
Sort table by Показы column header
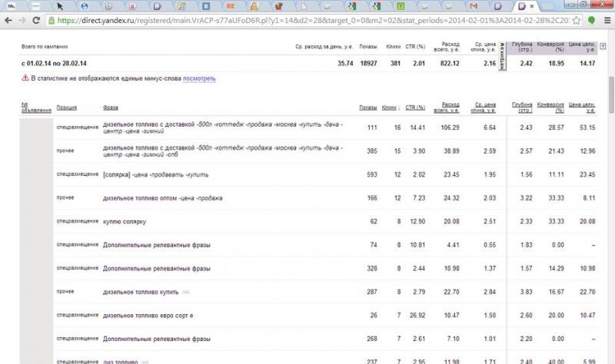368,108
